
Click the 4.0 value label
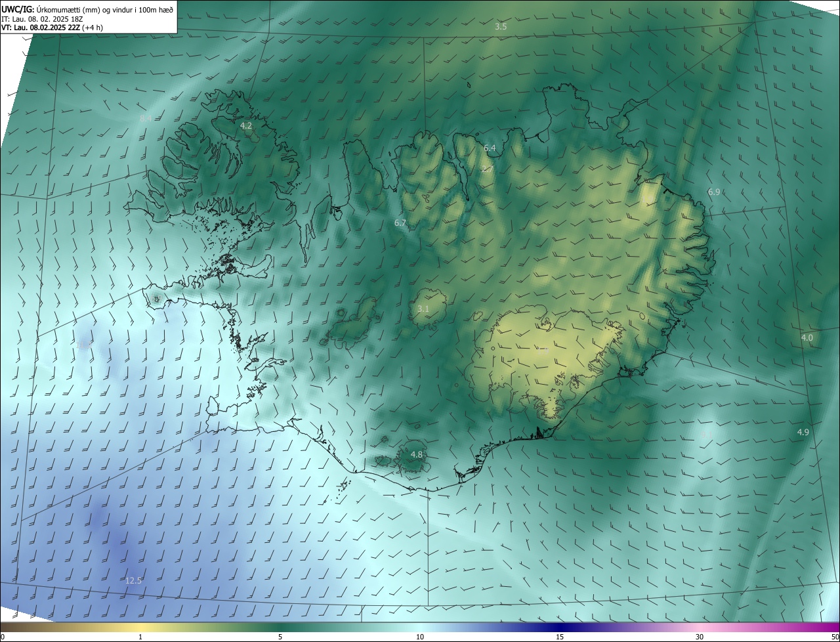pyautogui.click(x=807, y=337)
